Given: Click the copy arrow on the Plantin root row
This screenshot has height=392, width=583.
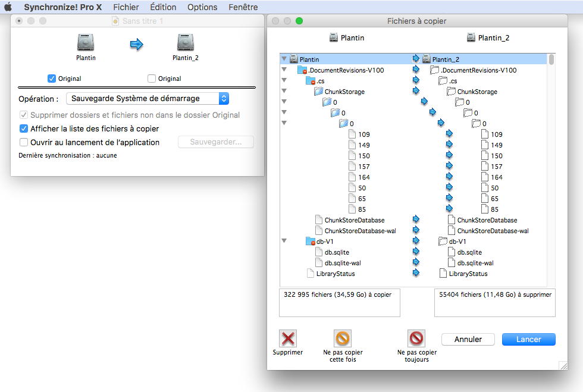Looking at the screenshot, I should click(x=416, y=58).
